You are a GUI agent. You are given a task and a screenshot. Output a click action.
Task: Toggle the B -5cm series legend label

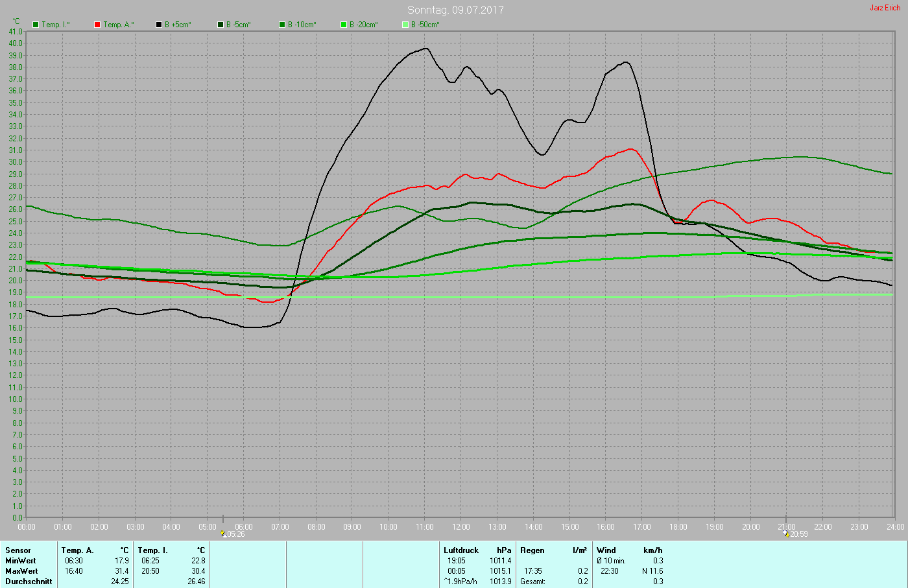238,25
